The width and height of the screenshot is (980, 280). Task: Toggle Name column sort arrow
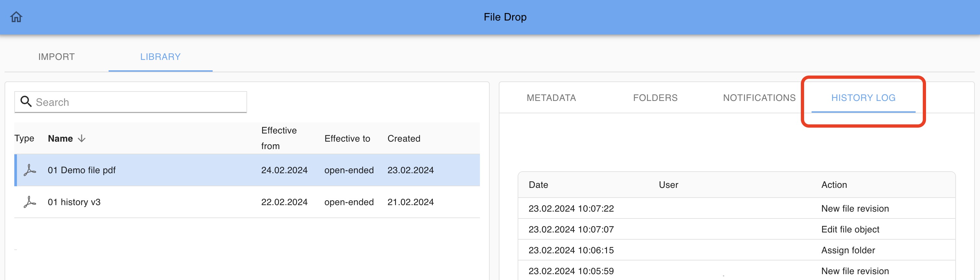click(x=81, y=138)
